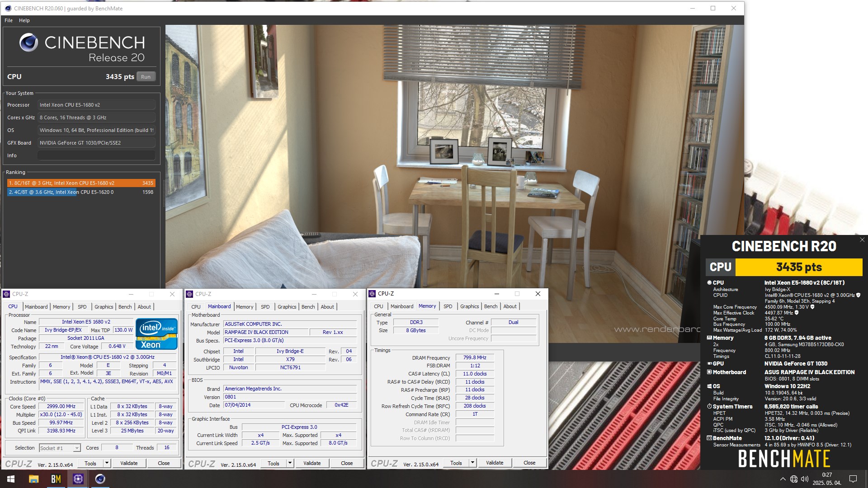
Task: Click BenchMate logo in overlay
Action: (x=784, y=459)
